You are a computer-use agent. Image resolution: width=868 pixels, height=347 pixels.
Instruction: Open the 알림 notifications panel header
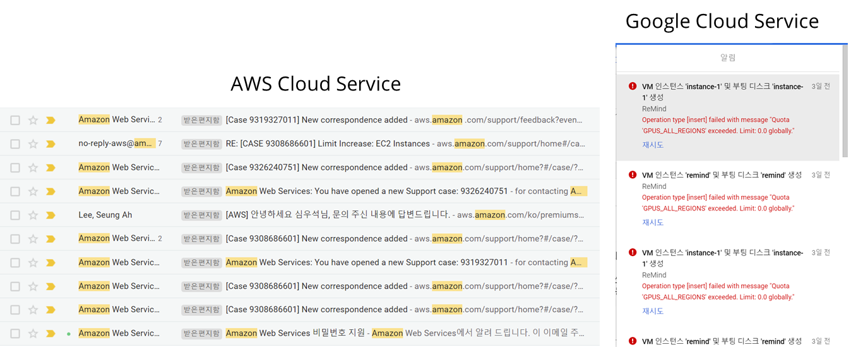(x=728, y=58)
